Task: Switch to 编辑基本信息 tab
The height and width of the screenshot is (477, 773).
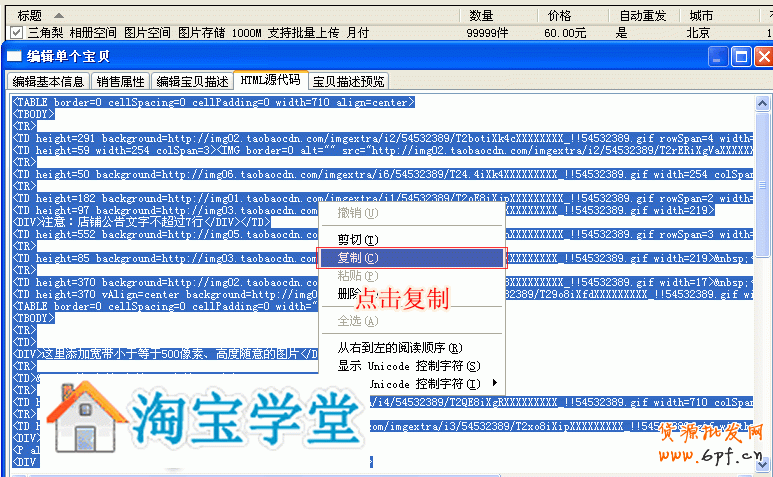Action: point(47,81)
